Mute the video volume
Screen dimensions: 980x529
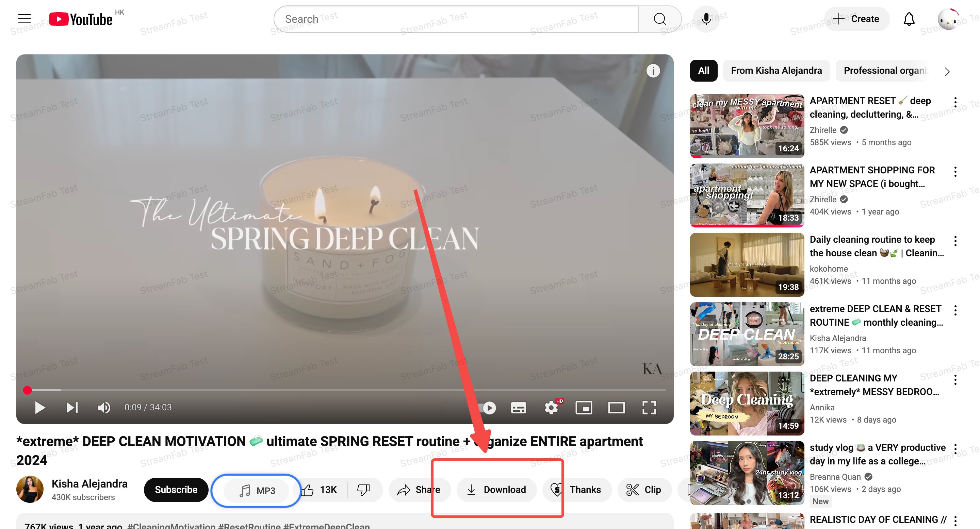pos(104,407)
